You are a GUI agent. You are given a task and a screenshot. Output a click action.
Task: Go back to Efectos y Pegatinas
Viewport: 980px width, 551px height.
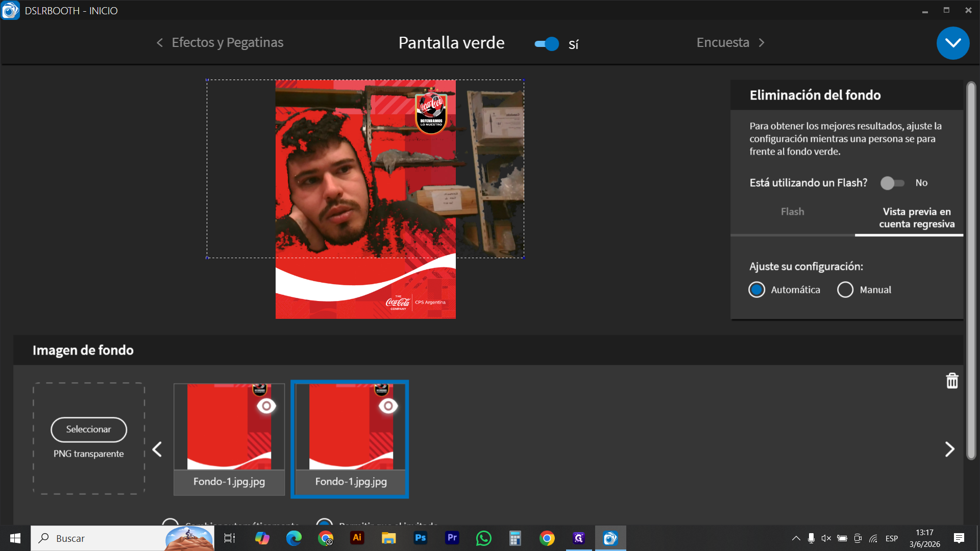(x=220, y=42)
